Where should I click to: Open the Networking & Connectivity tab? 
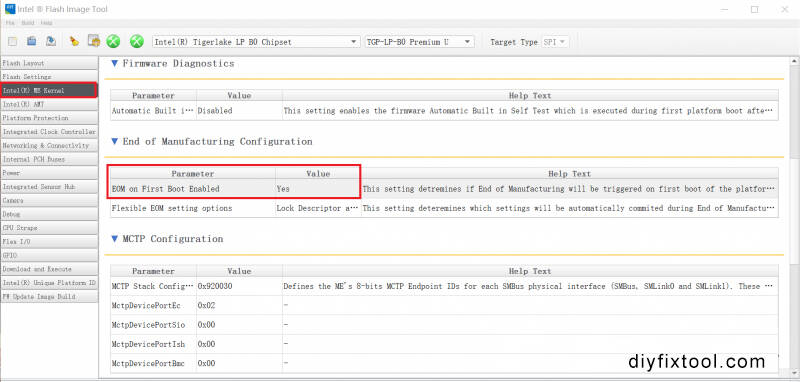pos(49,145)
